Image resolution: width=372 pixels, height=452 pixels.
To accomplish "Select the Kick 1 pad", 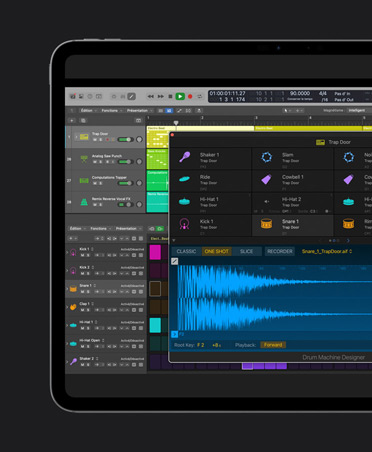I will tap(211, 225).
